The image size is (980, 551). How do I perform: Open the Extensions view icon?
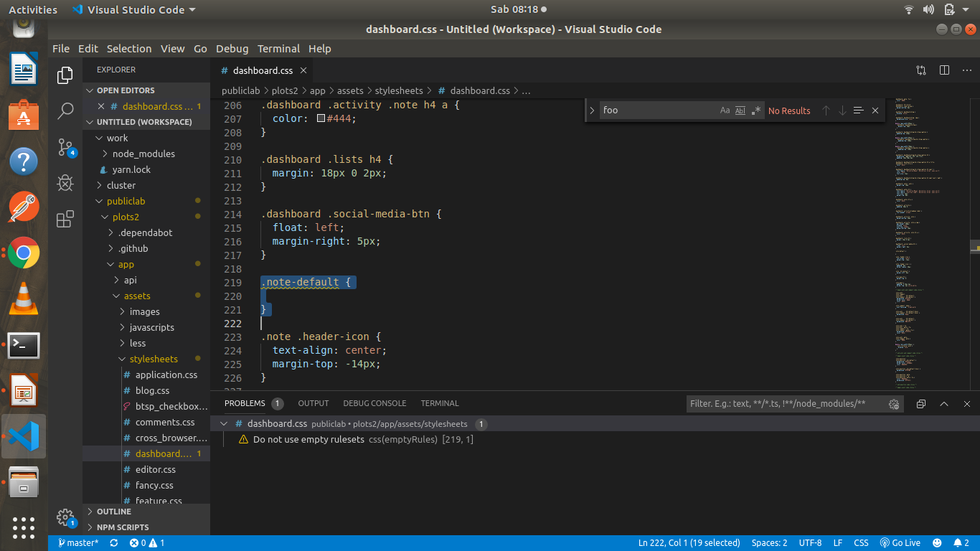pos(65,219)
